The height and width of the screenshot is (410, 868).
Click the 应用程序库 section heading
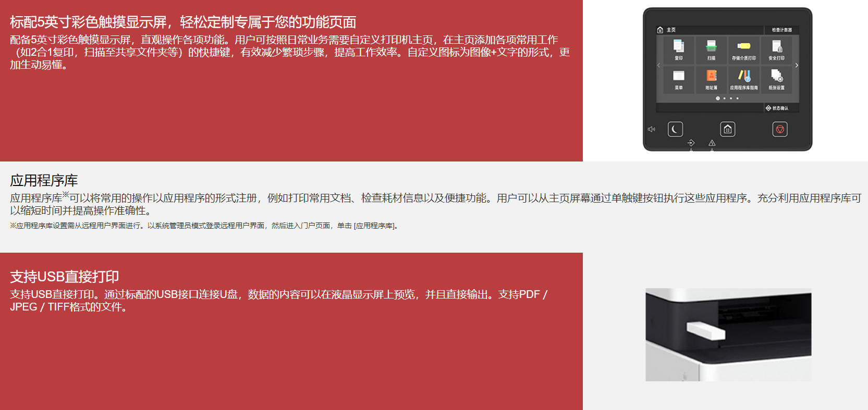(44, 180)
